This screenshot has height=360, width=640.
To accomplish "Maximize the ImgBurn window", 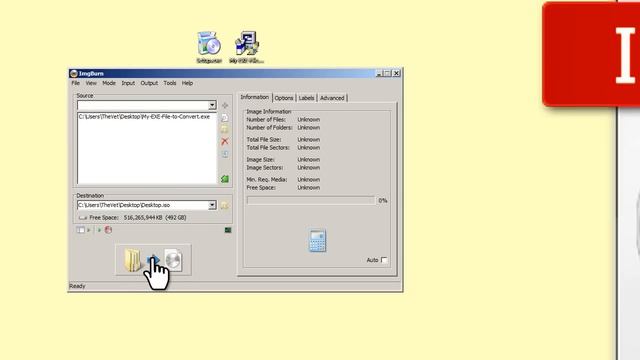I will click(387, 73).
